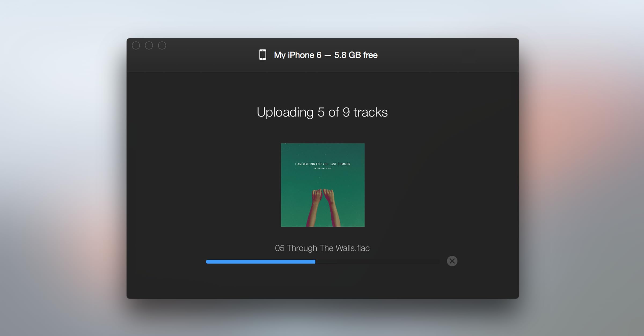This screenshot has height=336, width=644.
Task: Click the Uploading 5 of 9 tracks heading
Action: coord(322,112)
